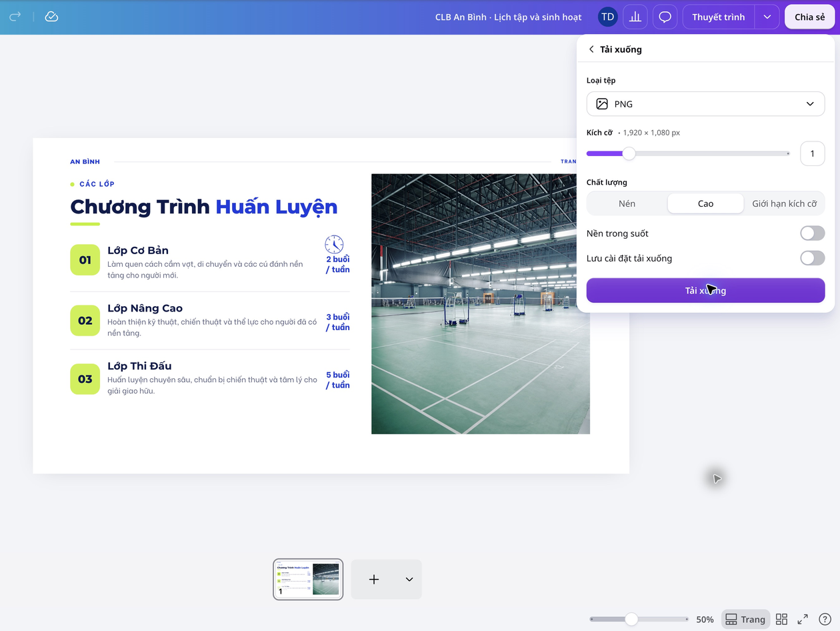Click the 5 buổi / tuần text
This screenshot has width=840, height=631.
coord(337,380)
